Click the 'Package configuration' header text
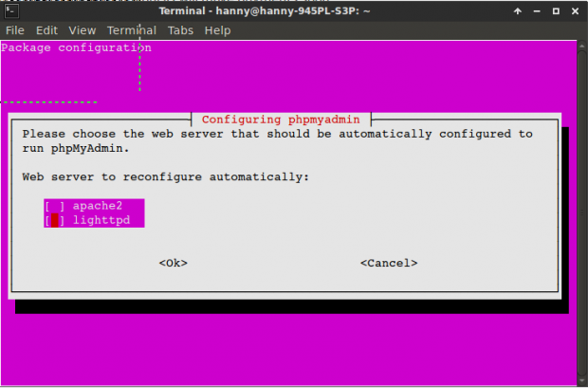Viewport: 588px width, 388px height. 76,48
